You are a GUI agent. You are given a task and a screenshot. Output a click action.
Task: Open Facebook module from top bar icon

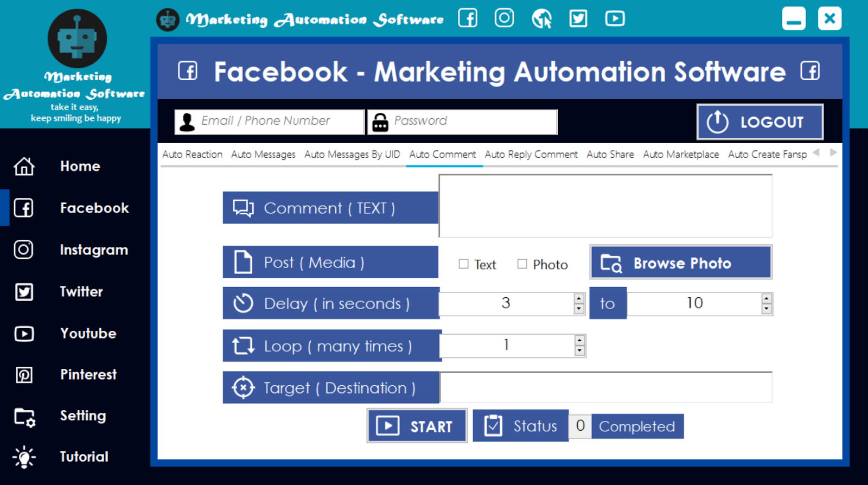pyautogui.click(x=468, y=18)
